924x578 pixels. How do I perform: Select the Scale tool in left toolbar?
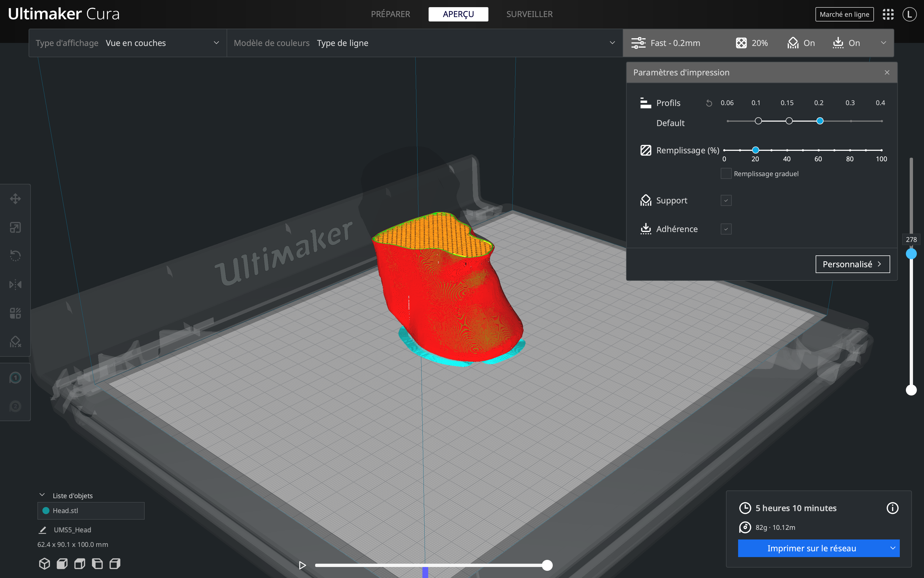pos(15,227)
